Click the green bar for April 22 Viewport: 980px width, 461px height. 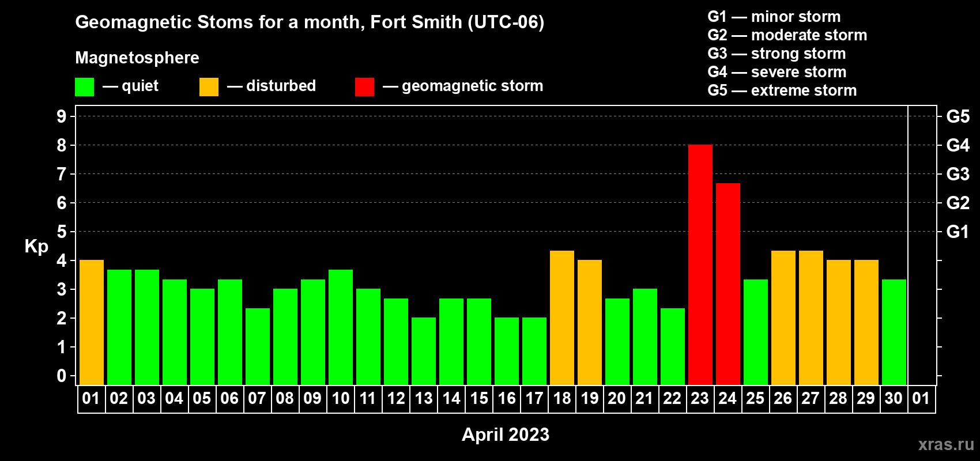[x=673, y=347]
